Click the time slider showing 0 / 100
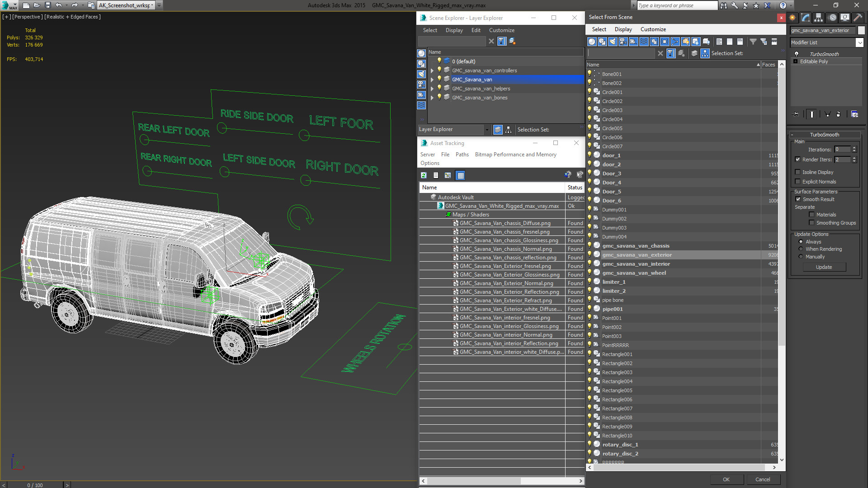 [x=35, y=485]
